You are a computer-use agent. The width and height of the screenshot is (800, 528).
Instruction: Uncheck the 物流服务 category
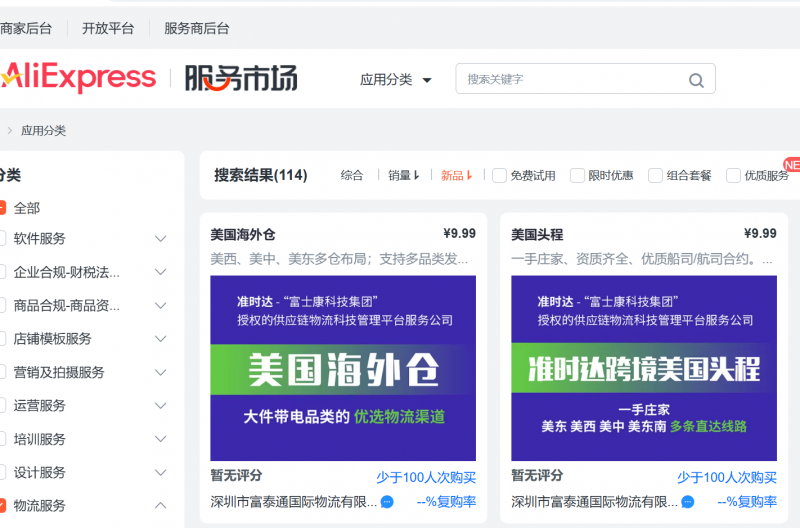pyautogui.click(x=2, y=506)
